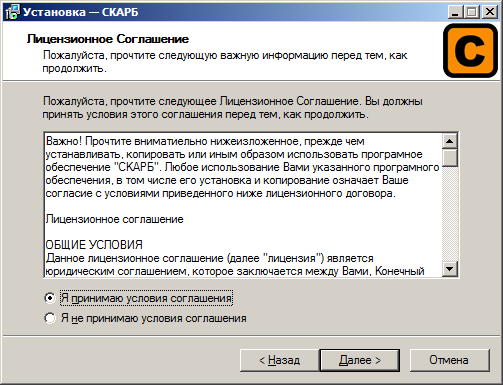Click the greyed-out maximize button

(472, 12)
